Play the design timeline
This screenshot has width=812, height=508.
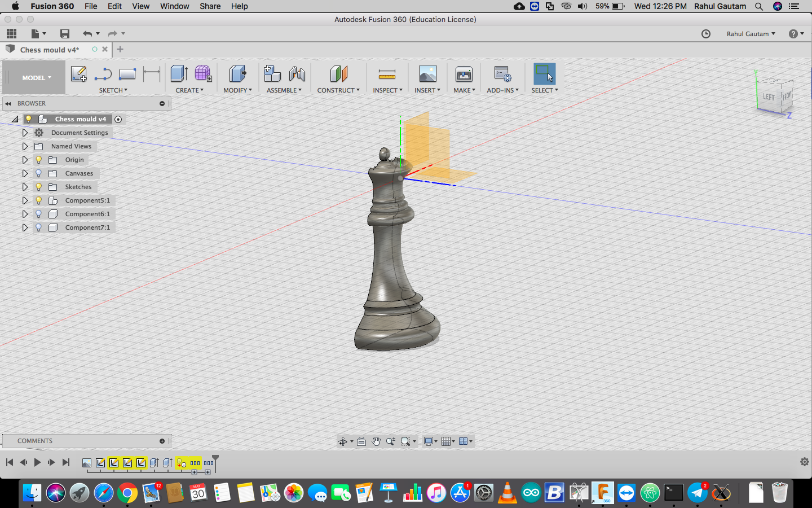pyautogui.click(x=37, y=462)
